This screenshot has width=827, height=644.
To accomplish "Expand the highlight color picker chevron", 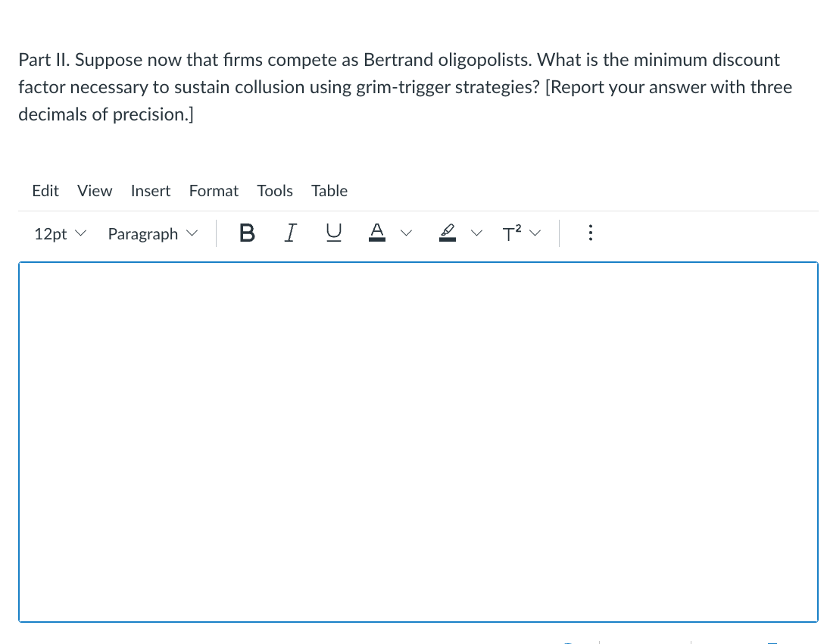I will tap(476, 233).
